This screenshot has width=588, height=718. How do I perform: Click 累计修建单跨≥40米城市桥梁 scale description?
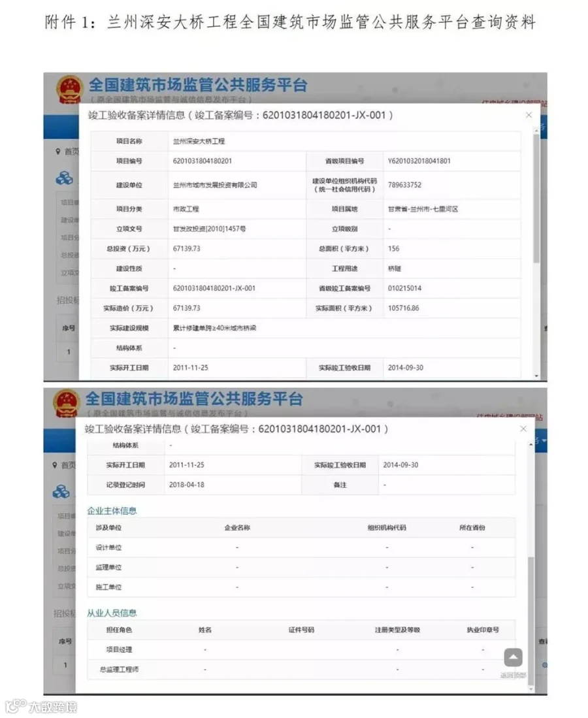214,328
